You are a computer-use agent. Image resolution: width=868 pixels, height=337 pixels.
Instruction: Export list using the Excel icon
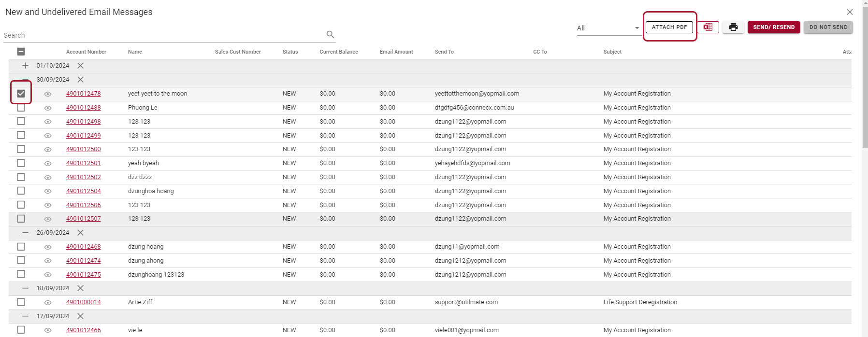[708, 28]
